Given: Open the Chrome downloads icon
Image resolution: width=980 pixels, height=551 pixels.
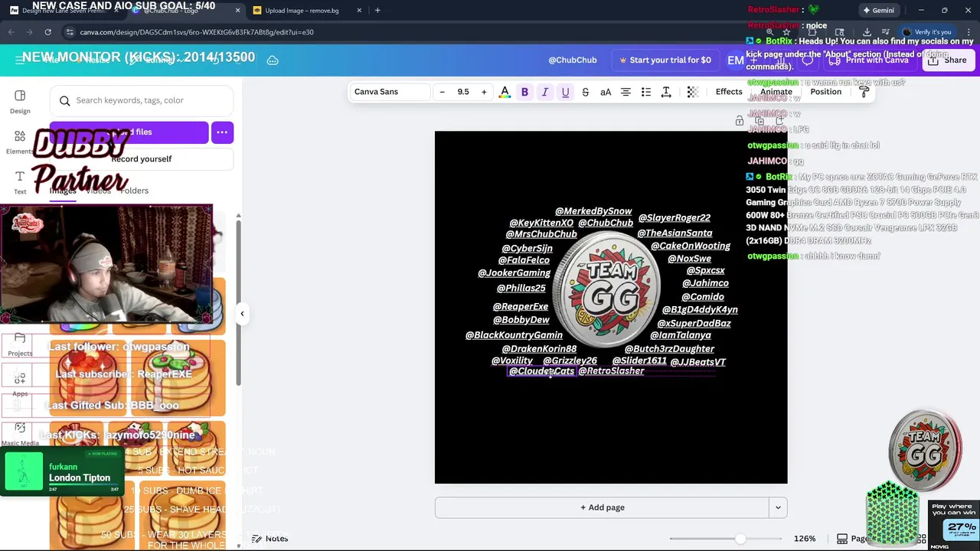Looking at the screenshot, I should [867, 32].
